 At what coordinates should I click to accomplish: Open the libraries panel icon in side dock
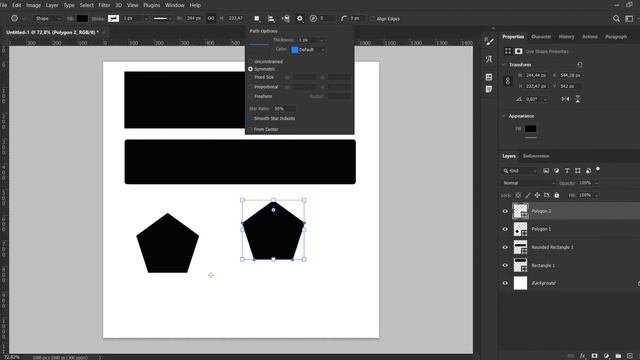489,77
